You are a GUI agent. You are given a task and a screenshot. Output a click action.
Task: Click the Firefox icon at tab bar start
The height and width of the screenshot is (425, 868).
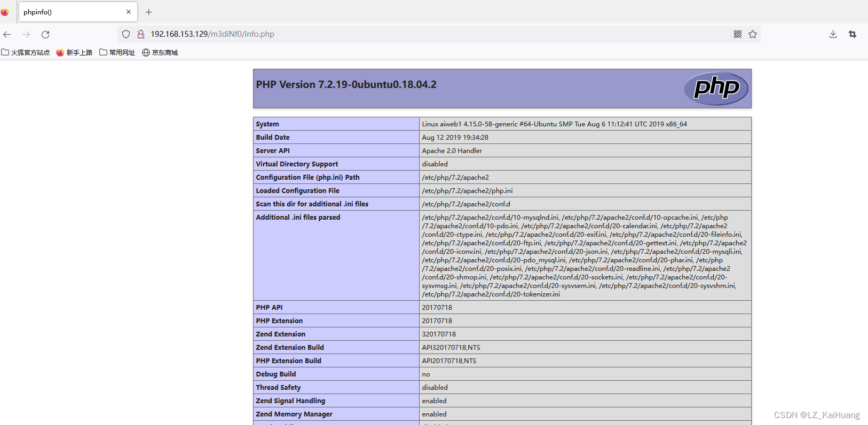pyautogui.click(x=5, y=12)
